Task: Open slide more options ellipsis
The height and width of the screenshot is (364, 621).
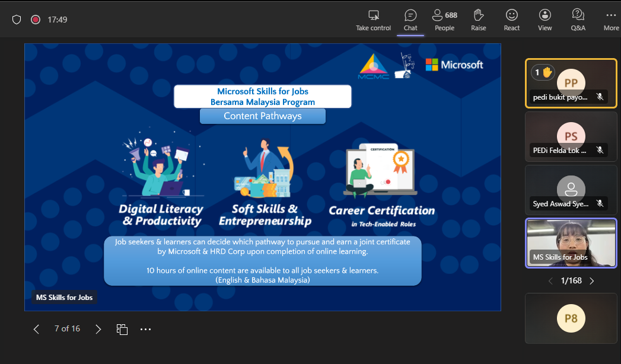Action: [x=145, y=329]
